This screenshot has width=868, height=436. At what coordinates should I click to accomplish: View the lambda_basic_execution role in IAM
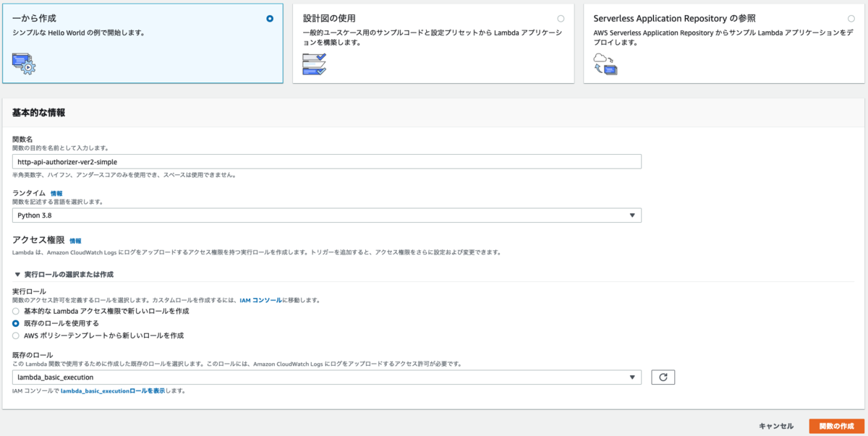coord(113,390)
